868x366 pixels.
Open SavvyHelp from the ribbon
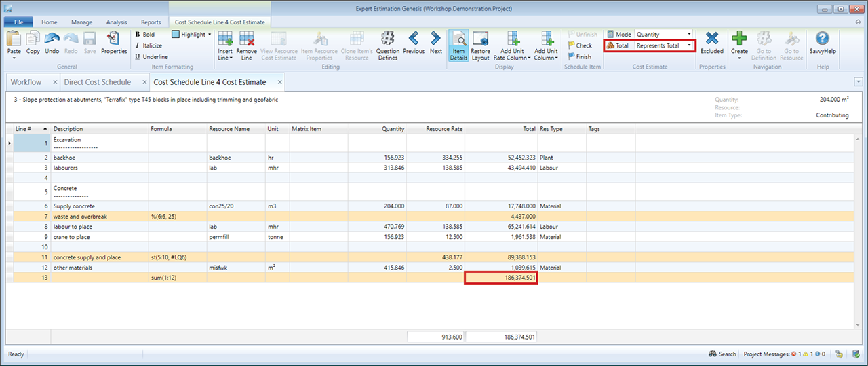[x=823, y=39]
